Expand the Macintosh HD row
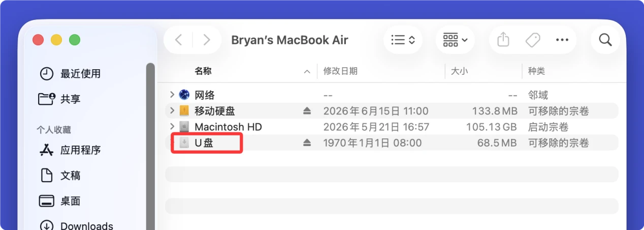 172,126
